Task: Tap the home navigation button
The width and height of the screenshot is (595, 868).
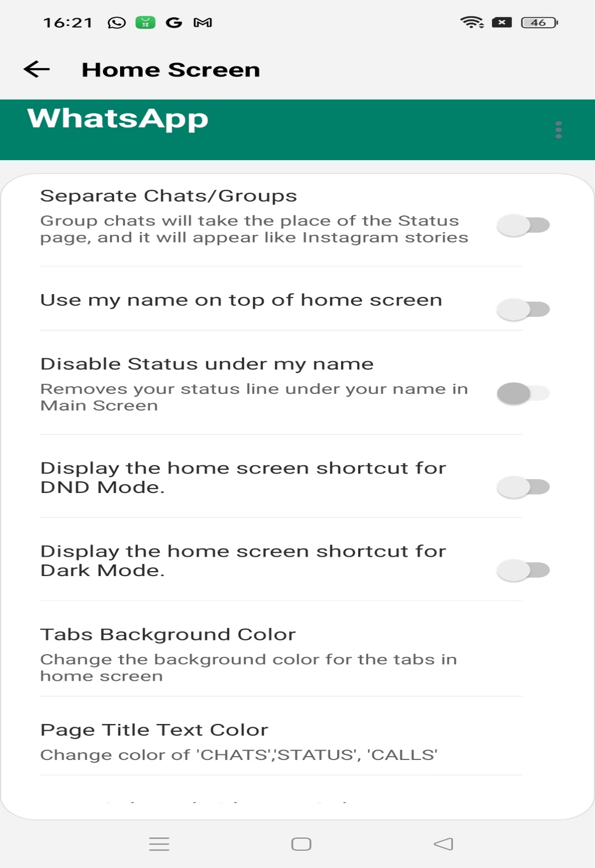Action: coord(301,844)
